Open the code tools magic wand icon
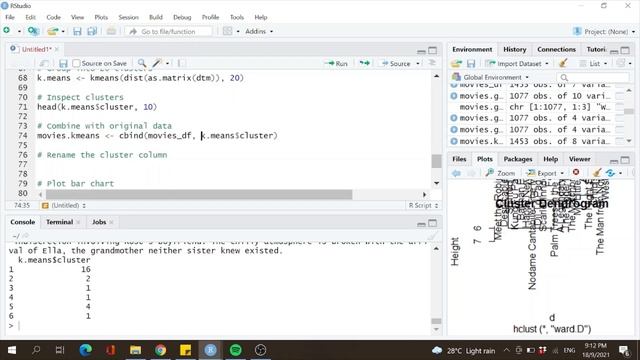This screenshot has height=360, width=640. (x=157, y=63)
